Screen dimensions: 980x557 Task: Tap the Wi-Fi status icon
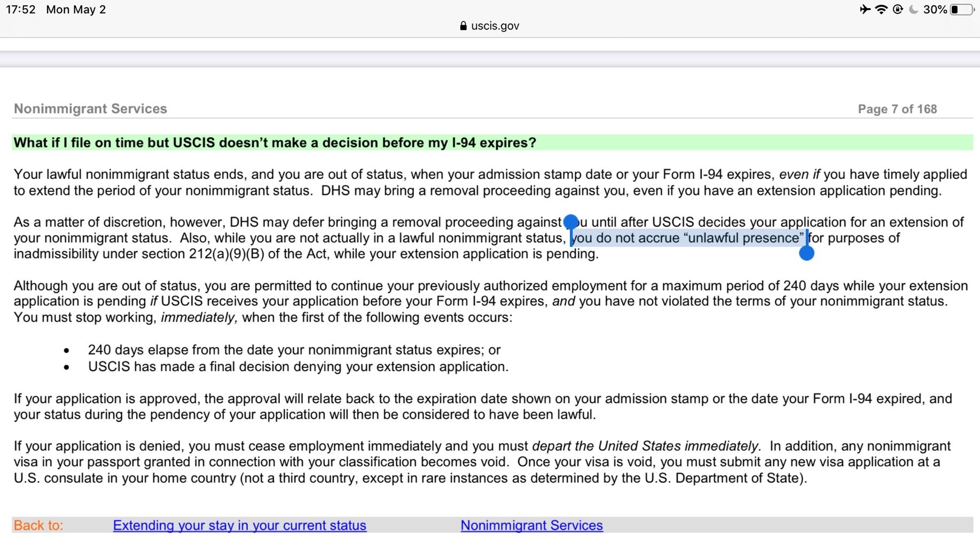(x=881, y=9)
